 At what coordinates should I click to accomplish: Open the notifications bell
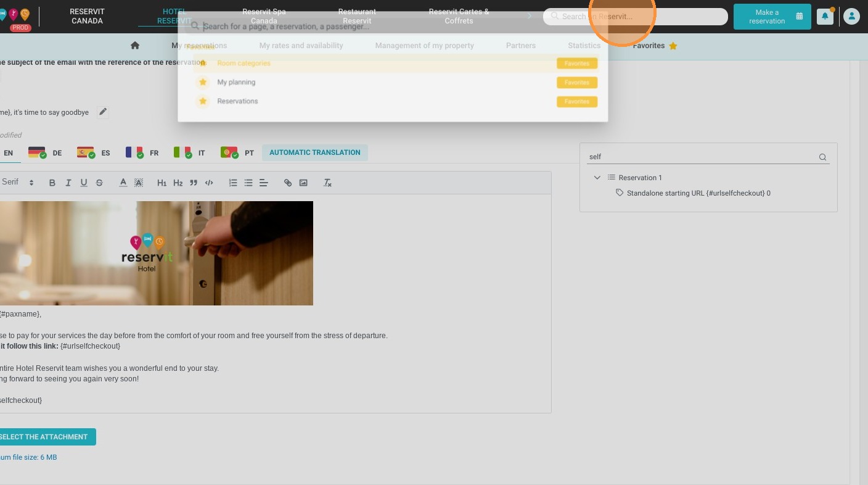825,17
